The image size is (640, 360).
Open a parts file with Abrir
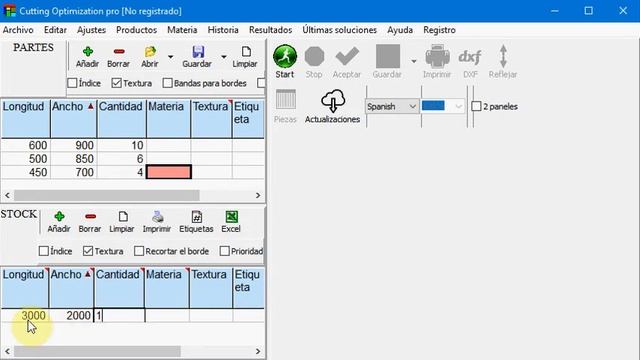point(150,57)
